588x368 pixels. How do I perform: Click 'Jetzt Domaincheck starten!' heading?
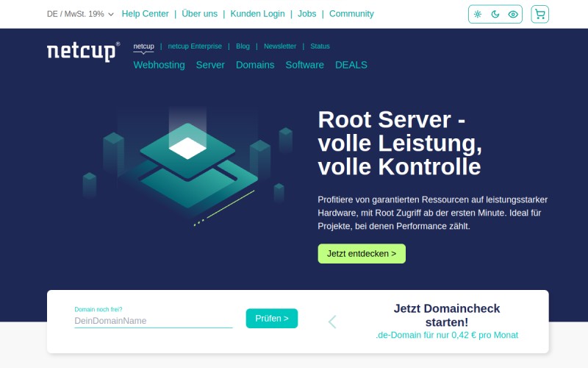coord(447,316)
